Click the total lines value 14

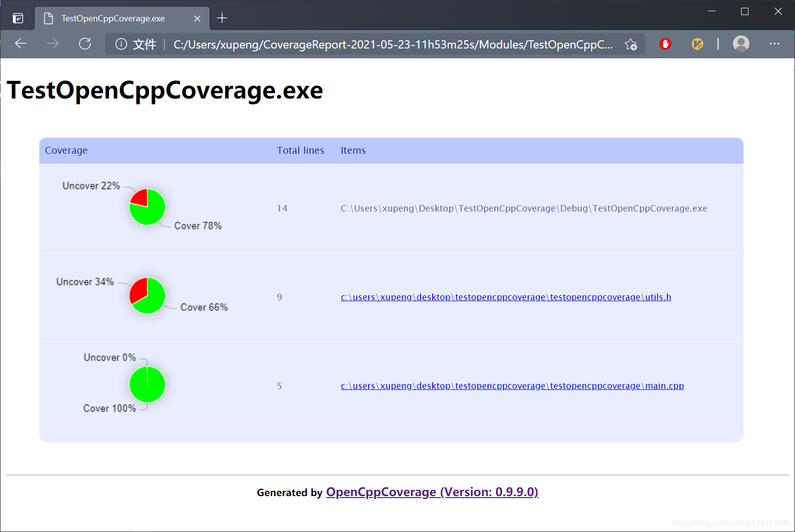point(282,209)
